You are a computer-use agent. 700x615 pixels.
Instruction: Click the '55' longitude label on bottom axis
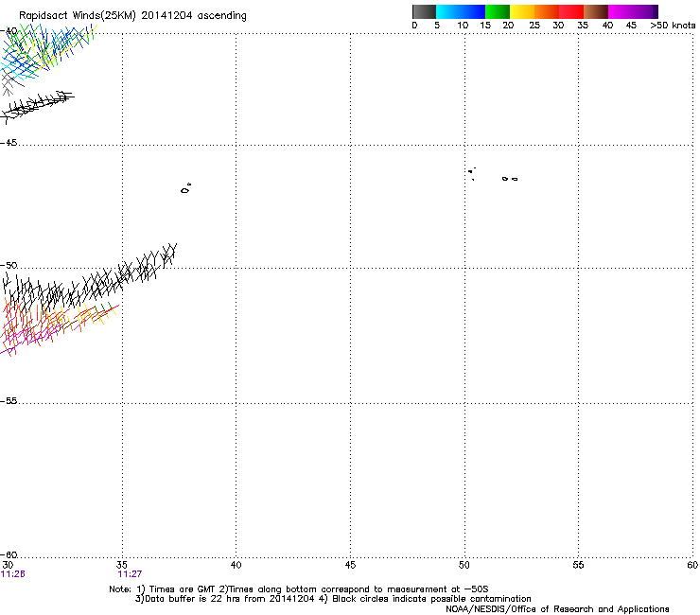click(578, 565)
